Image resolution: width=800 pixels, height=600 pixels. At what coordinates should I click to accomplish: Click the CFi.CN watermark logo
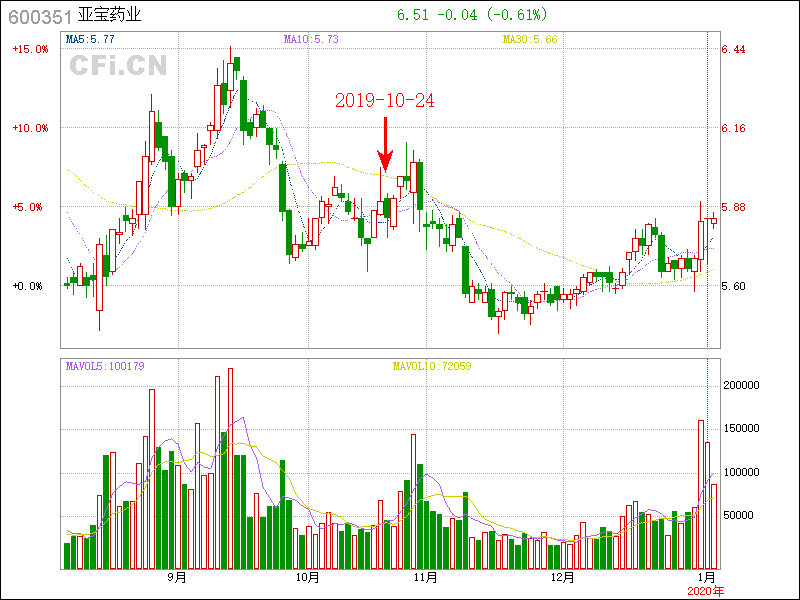117,66
